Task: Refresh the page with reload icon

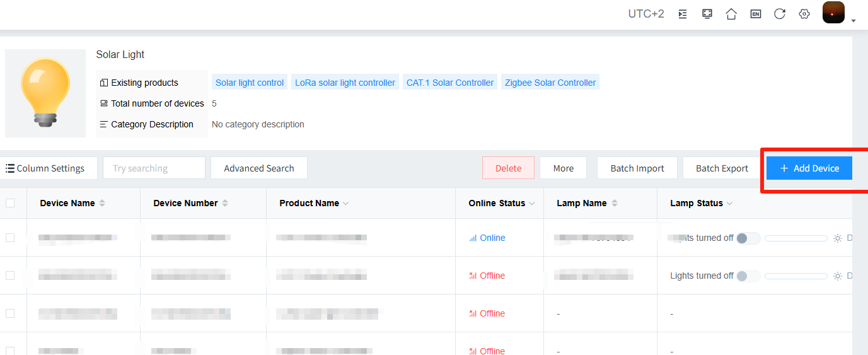Action: (780, 14)
